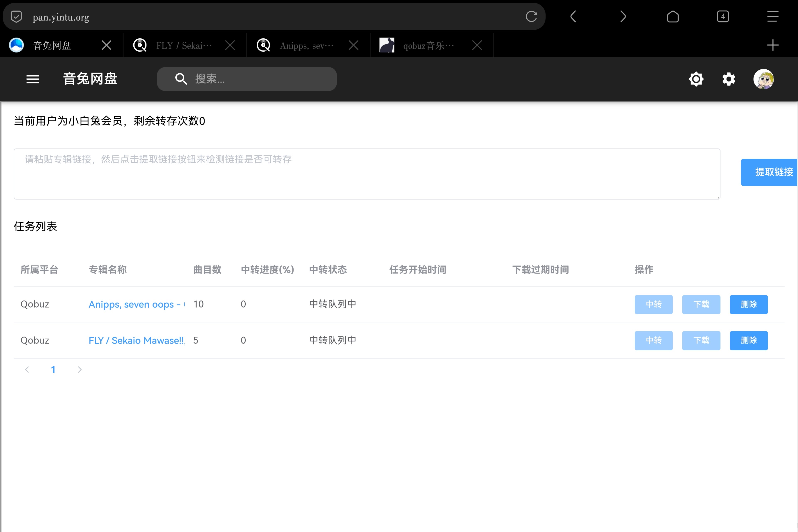798x532 pixels.
Task: Click 中转队列中 status in Anipps row
Action: pos(332,304)
